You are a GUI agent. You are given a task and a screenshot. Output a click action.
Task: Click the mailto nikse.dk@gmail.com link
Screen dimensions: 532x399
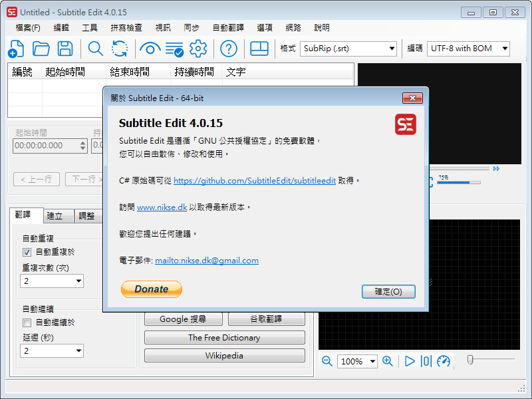pyautogui.click(x=207, y=261)
